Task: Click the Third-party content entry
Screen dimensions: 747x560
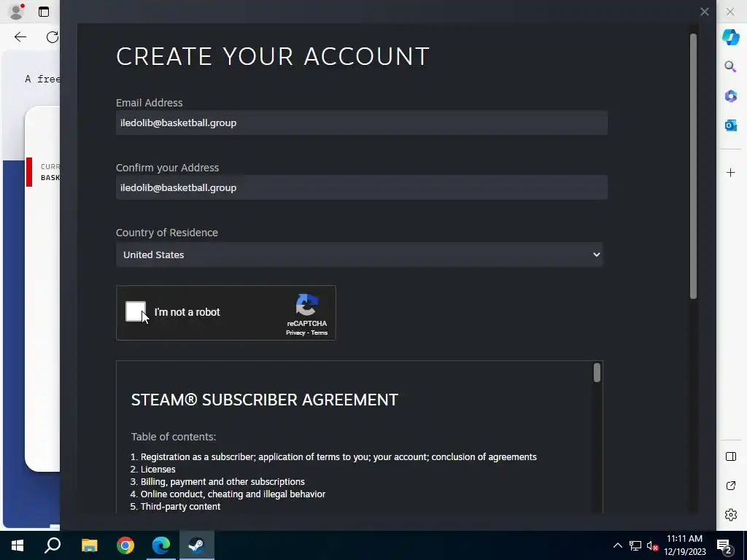Action: point(180,506)
